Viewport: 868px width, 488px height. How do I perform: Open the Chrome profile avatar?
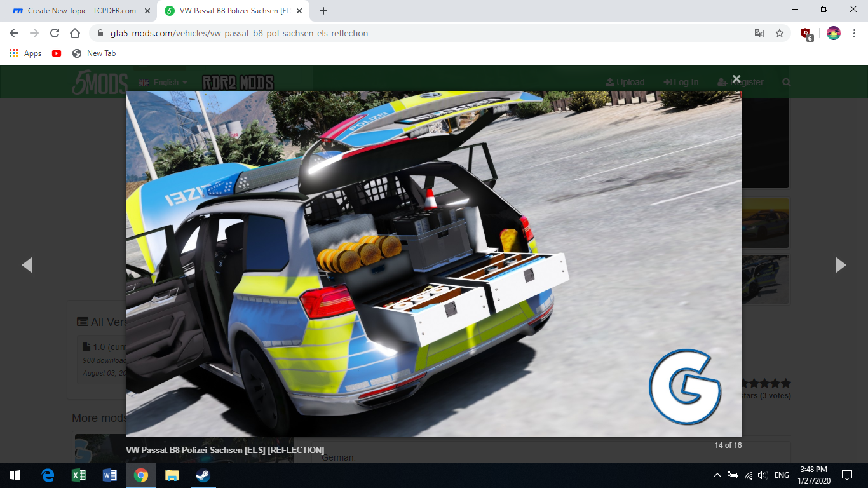[834, 33]
